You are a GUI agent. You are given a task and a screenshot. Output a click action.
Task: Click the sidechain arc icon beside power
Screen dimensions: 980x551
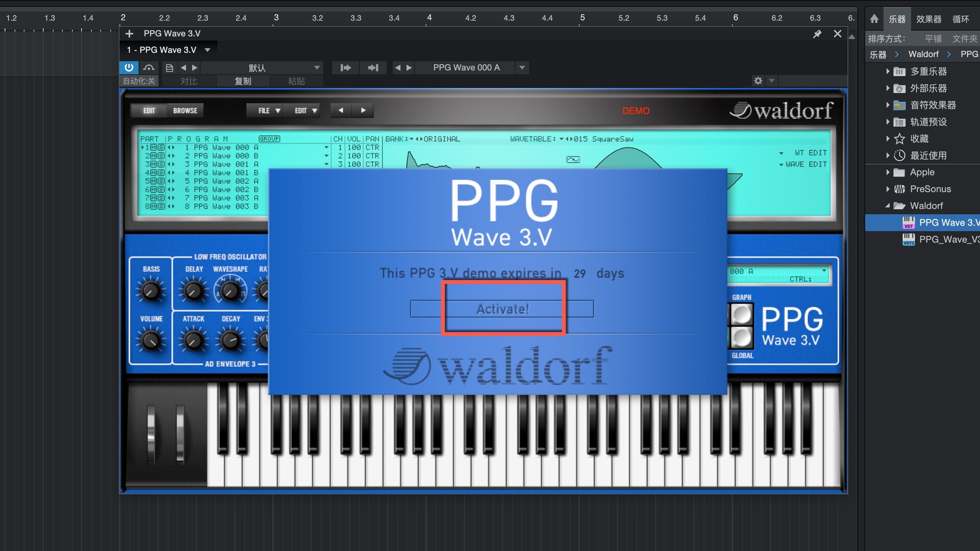pos(149,67)
